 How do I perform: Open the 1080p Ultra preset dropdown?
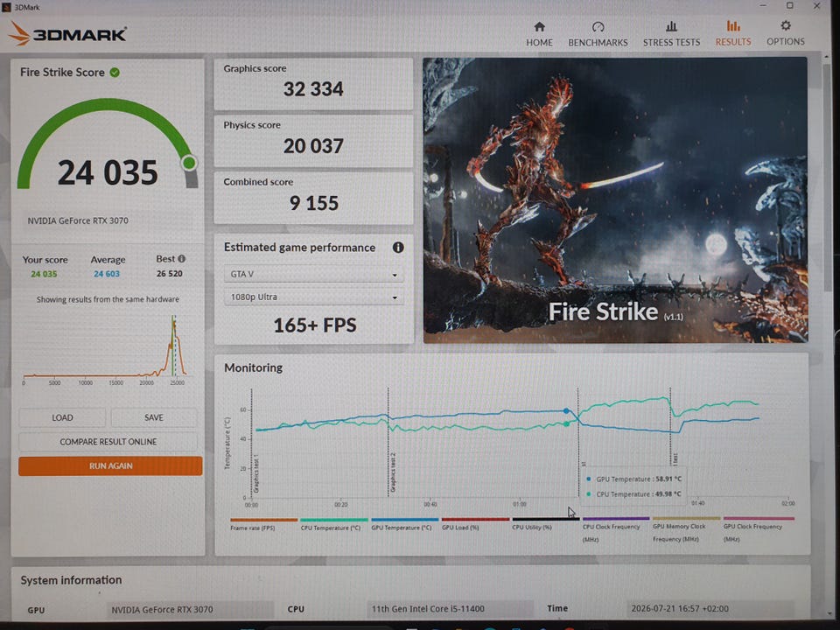[x=313, y=297]
